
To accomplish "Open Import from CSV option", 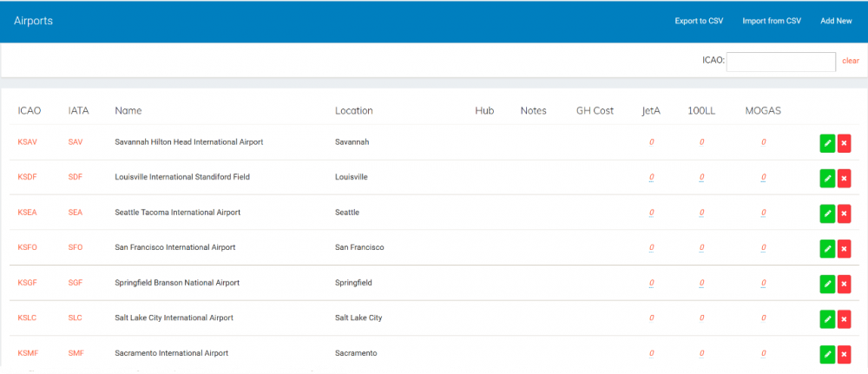I will point(772,21).
